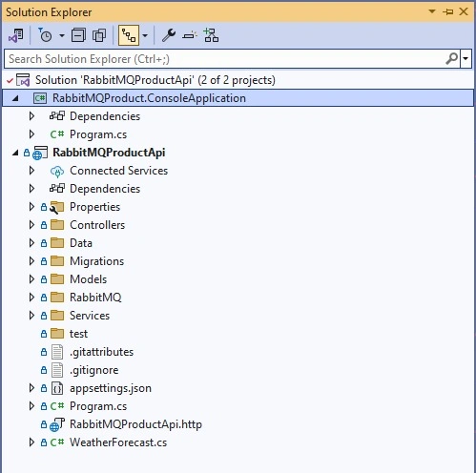476x473 pixels.
Task: Expand Dependencies under RabbitMQProductApi
Action: pyautogui.click(x=31, y=189)
